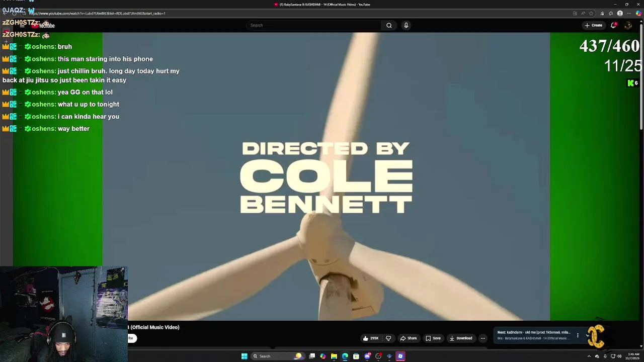Image resolution: width=644 pixels, height=362 pixels.
Task: Start voice search with microphone icon
Action: (x=406, y=25)
